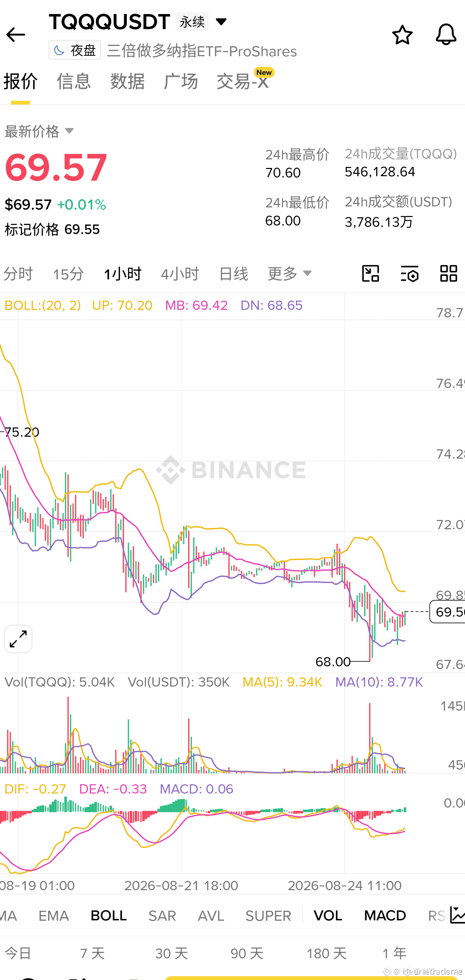
Task: Tap the MA(10): 8.77K volume label
Action: point(379,682)
